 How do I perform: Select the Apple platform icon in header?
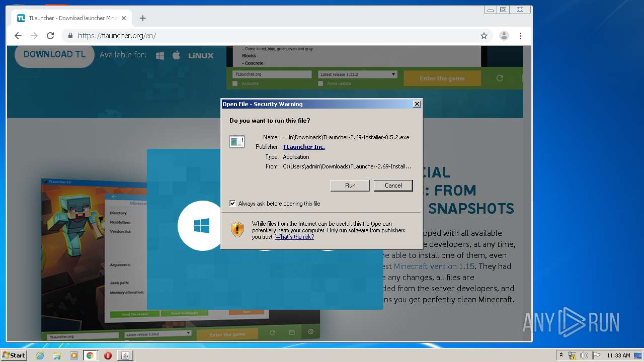point(176,55)
